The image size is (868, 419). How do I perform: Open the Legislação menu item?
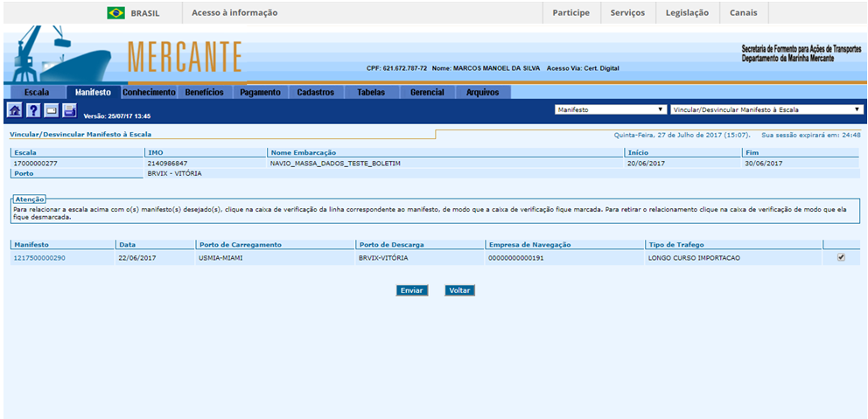(x=687, y=13)
